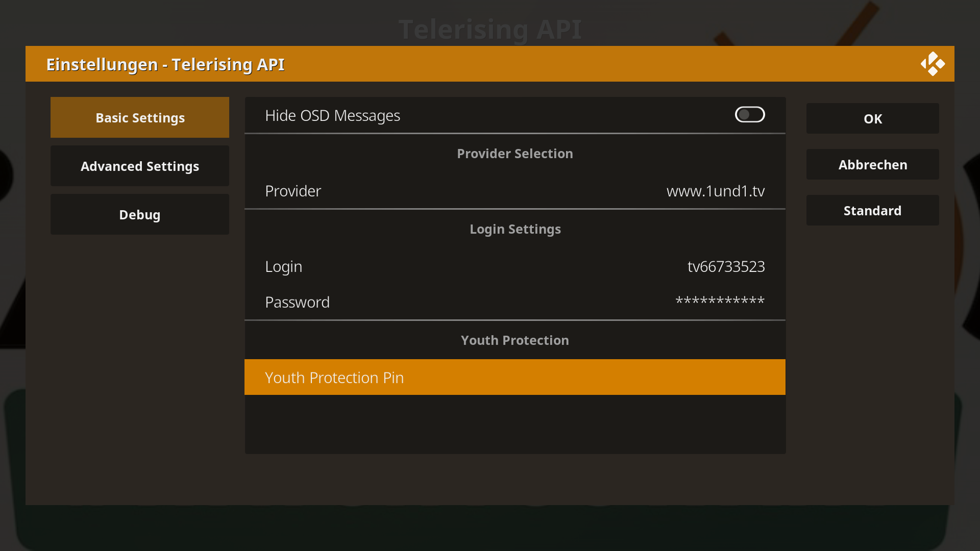The width and height of the screenshot is (980, 551).
Task: Toggle the Hide OSD Messages switch
Action: click(x=749, y=115)
